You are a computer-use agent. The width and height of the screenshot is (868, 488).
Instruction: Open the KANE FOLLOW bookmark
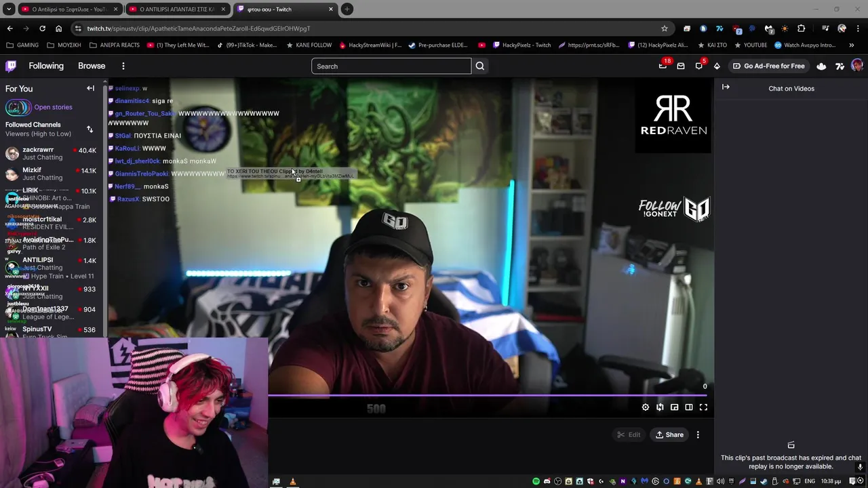point(309,45)
